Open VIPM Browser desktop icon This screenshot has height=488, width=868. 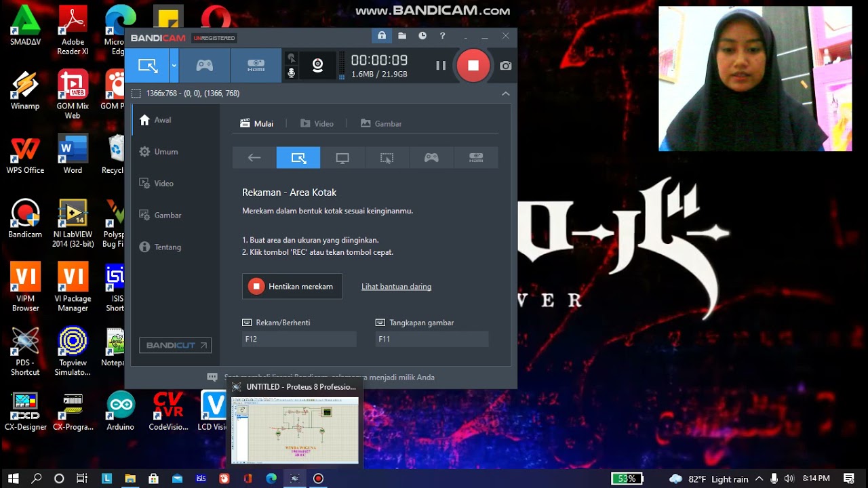tap(25, 287)
